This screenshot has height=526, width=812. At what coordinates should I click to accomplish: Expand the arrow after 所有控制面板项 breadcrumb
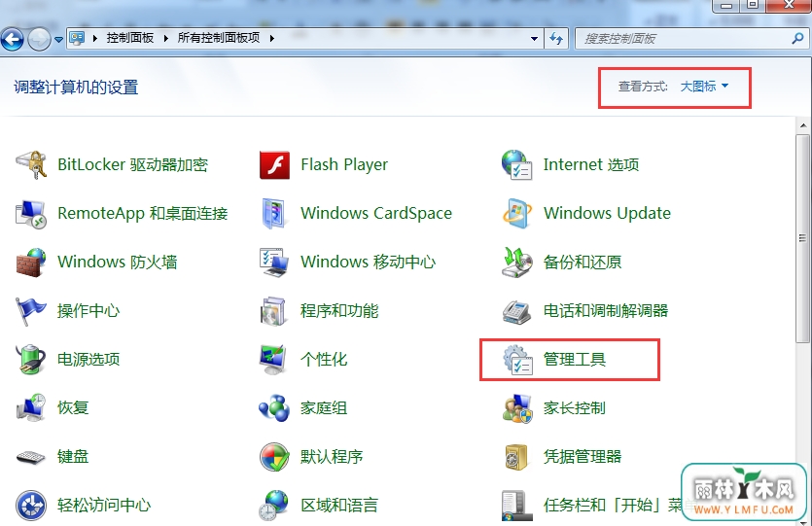(272, 38)
